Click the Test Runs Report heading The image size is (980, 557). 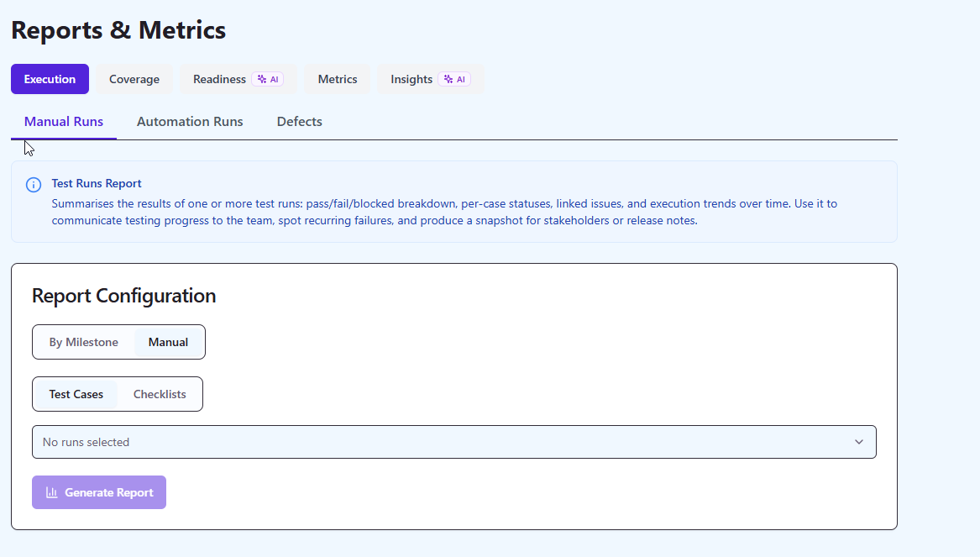click(x=97, y=183)
